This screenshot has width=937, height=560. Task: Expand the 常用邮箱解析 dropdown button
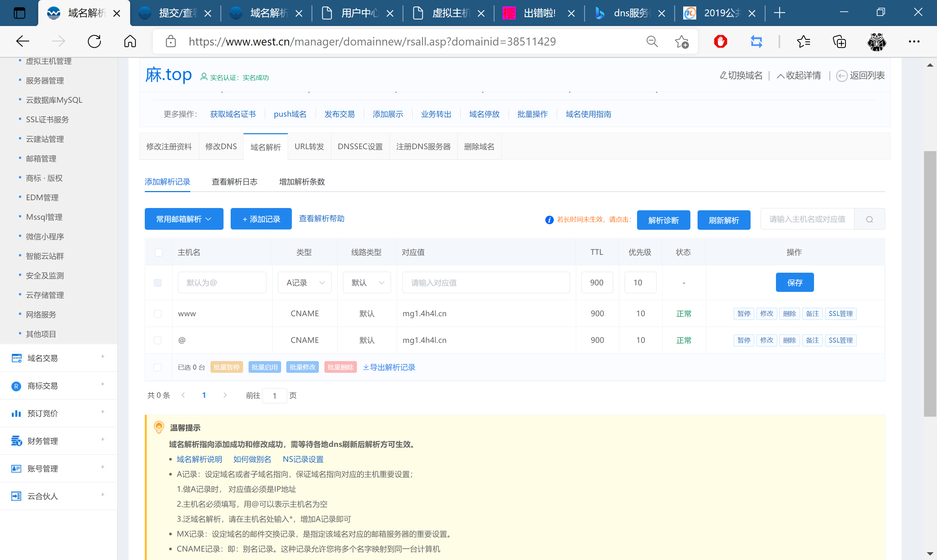[x=184, y=219]
